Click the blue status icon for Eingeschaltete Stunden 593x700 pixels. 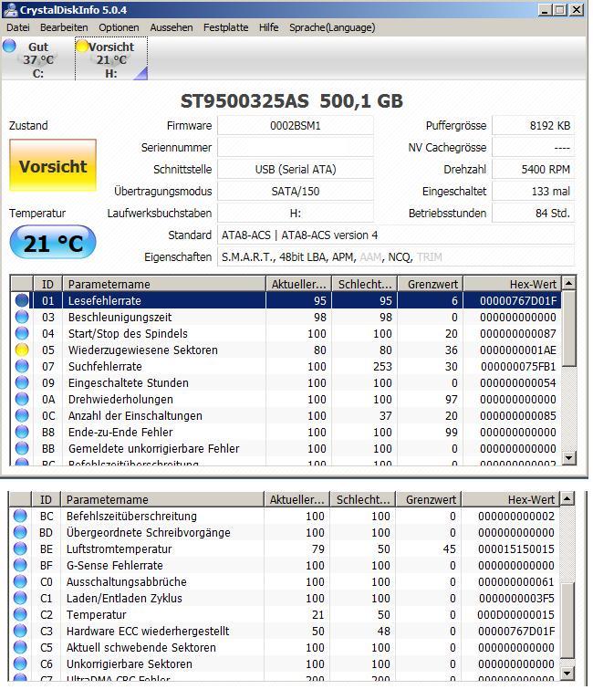click(x=22, y=383)
